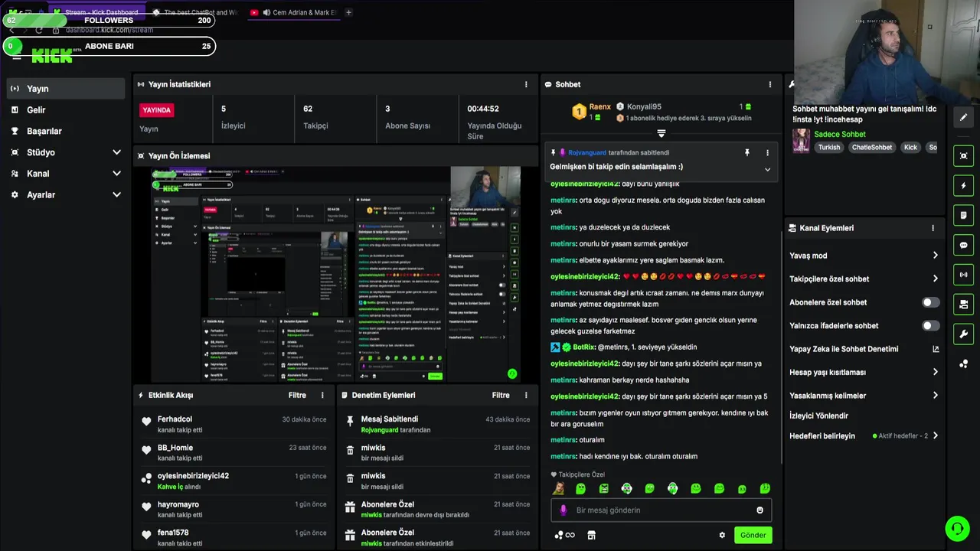980x551 pixels.
Task: Switch to Stream - Kick Dashboard browser tab
Action: click(96, 12)
